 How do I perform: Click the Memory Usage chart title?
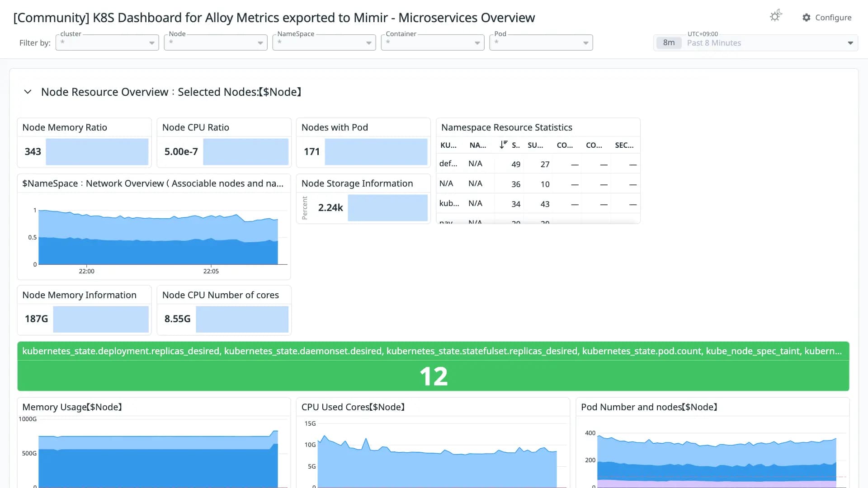point(72,407)
